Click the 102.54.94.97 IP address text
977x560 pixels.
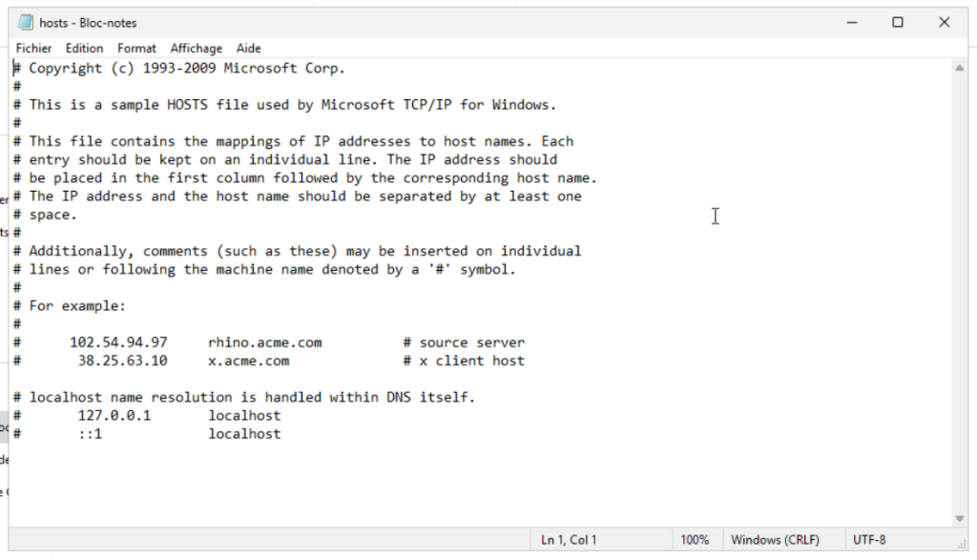tap(118, 342)
